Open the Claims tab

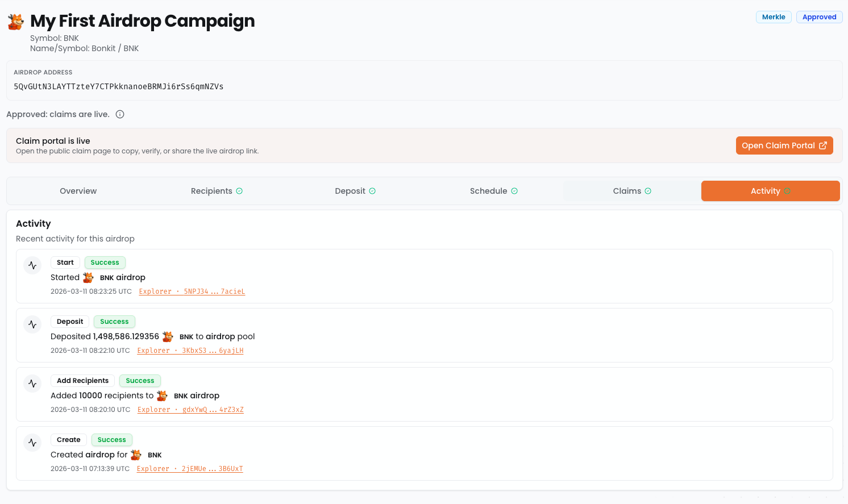coord(631,191)
